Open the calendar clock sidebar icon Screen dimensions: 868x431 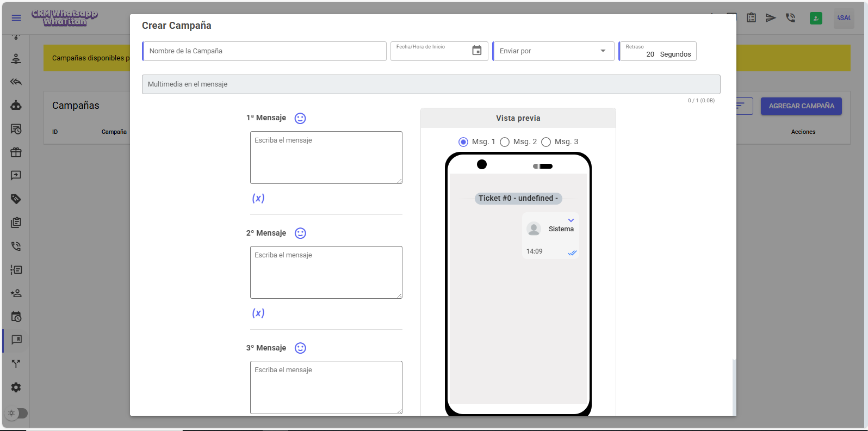tap(16, 317)
